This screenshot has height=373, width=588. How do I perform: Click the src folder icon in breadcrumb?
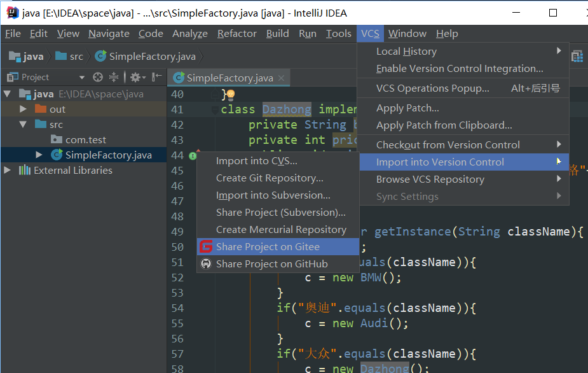pos(61,56)
